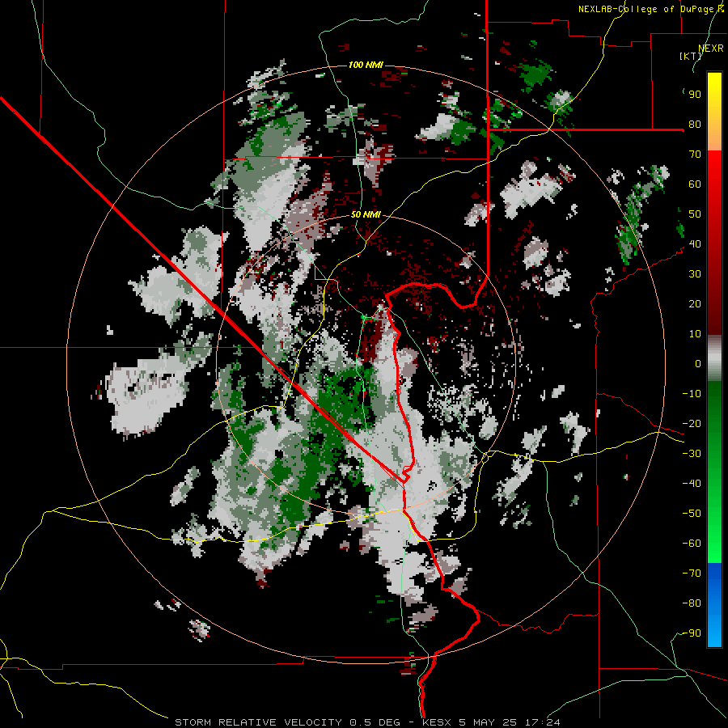728x728 pixels.
Task: Click the NEXR label above the scale
Action: click(711, 49)
